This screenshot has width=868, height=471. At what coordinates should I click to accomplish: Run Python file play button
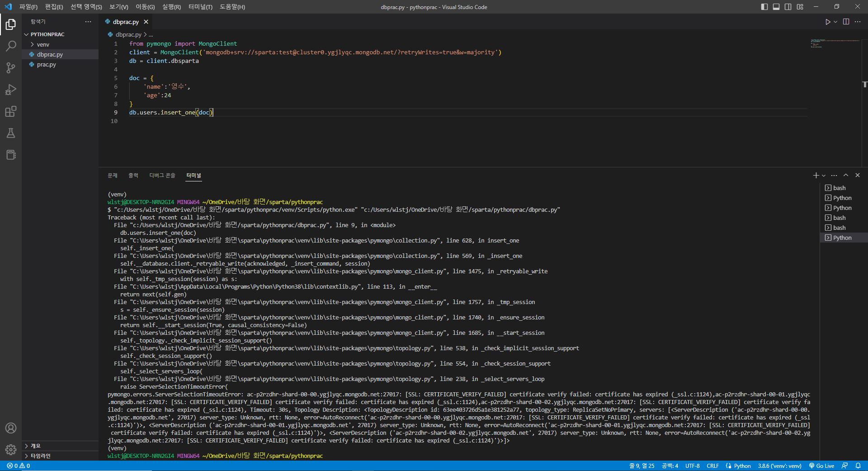click(x=828, y=22)
